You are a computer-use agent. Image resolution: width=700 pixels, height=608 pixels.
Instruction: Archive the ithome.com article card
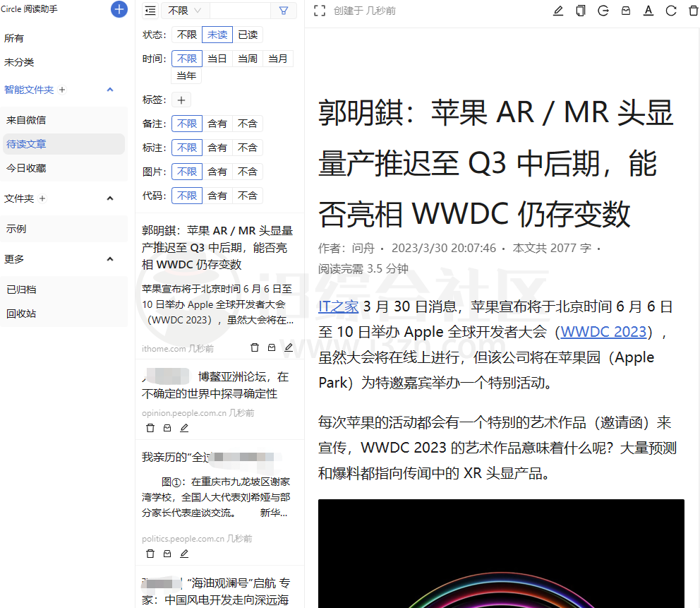click(272, 347)
